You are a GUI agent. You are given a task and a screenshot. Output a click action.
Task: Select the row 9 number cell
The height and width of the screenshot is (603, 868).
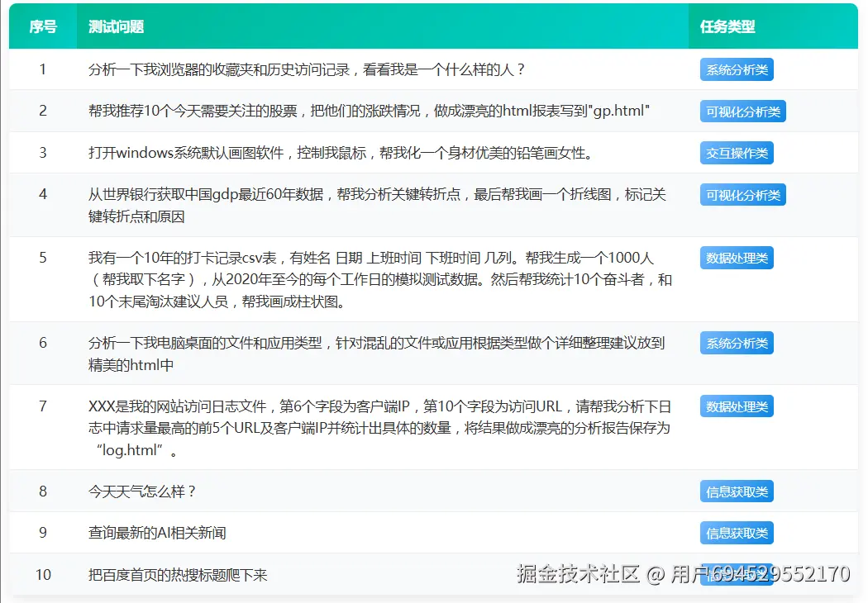pos(43,533)
